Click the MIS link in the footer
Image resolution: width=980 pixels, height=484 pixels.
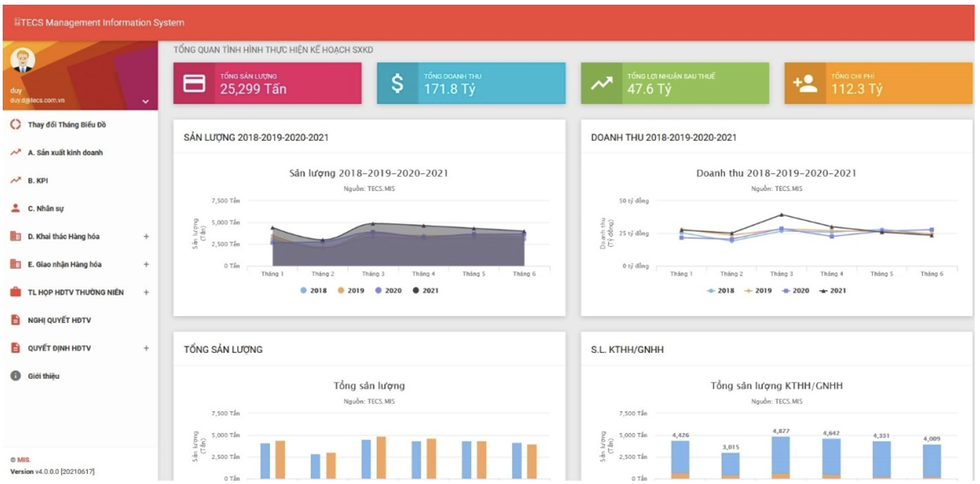(x=24, y=460)
